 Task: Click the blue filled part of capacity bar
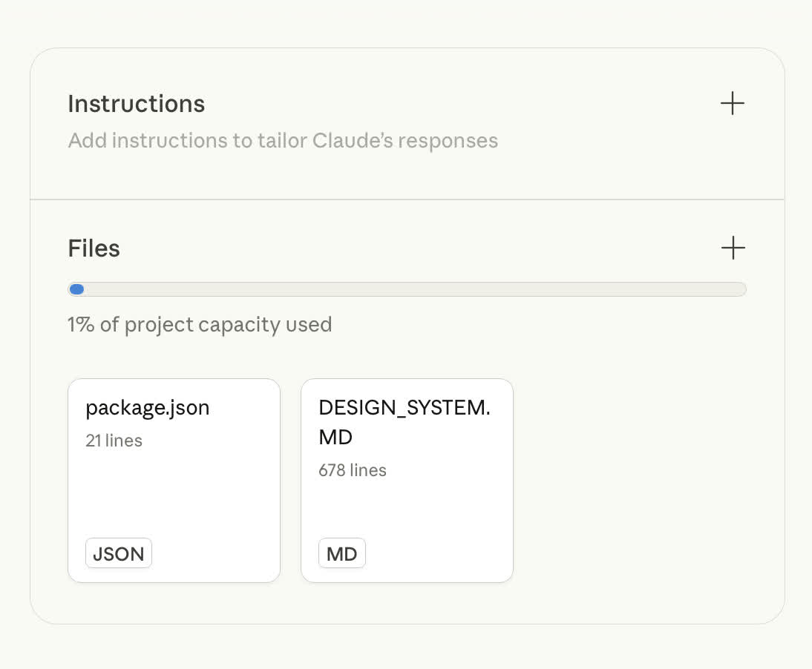[x=76, y=289]
